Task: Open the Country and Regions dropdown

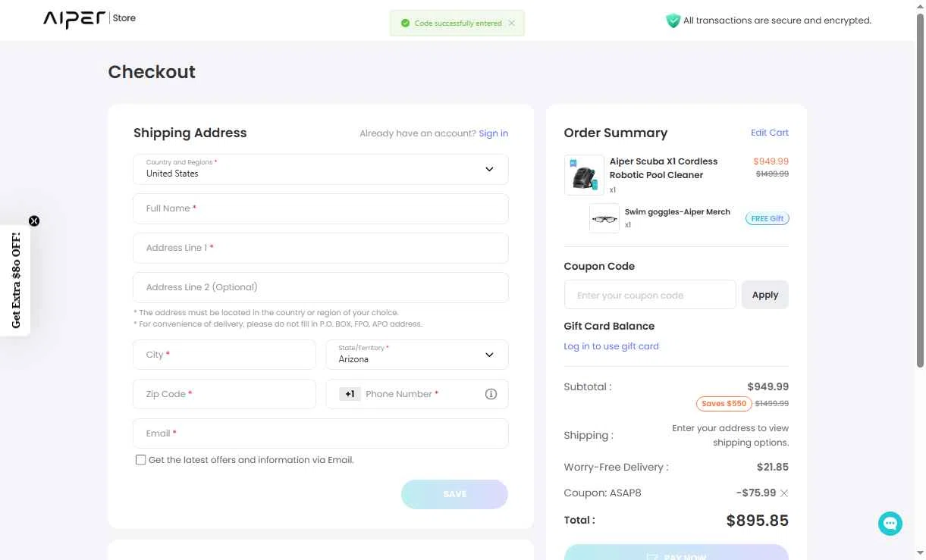Action: tap(321, 169)
